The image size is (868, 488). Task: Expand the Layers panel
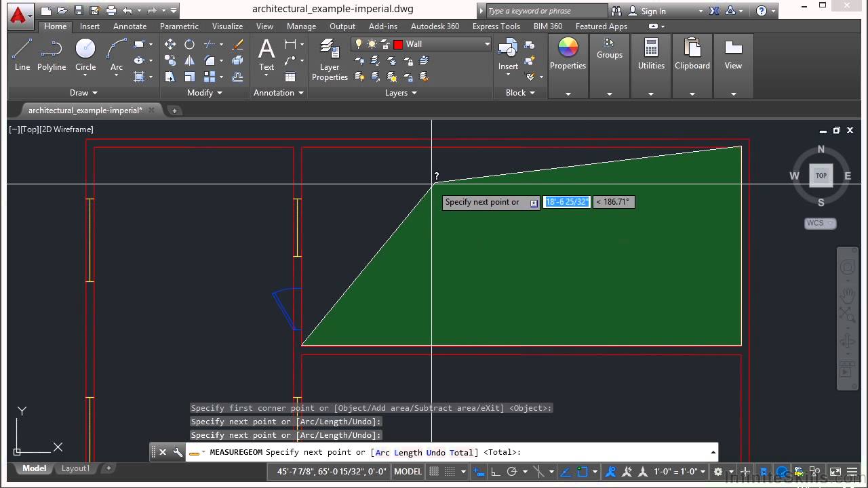[401, 93]
